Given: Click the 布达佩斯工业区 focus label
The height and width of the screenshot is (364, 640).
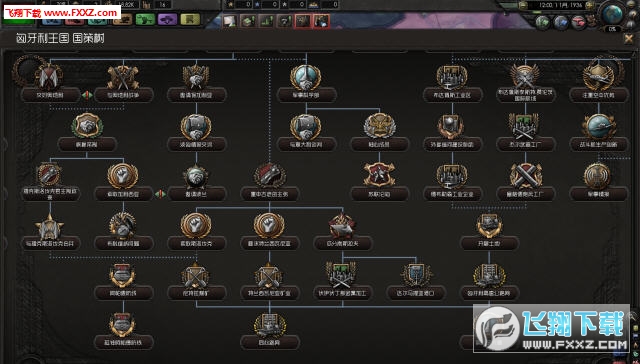Looking at the screenshot, I should coord(452,95).
